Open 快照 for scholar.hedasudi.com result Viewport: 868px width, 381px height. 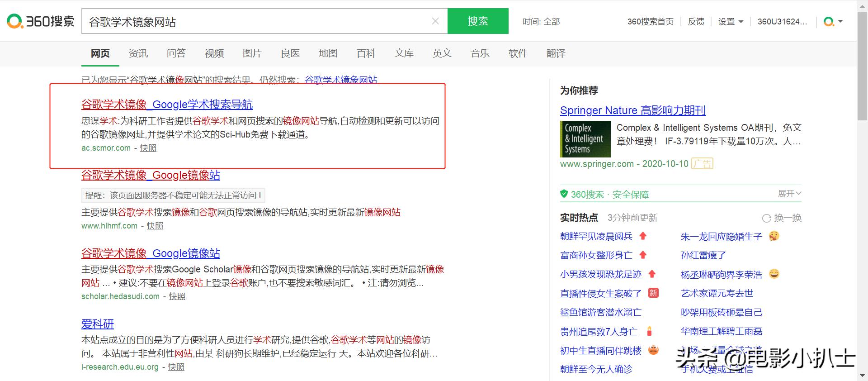177,296
